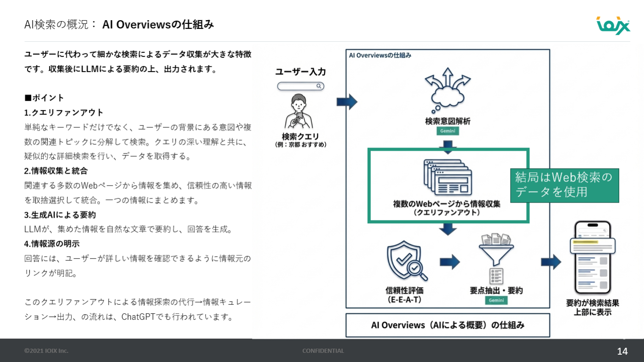Click the page number 14
Image resolution: width=644 pixels, height=362 pixels.
622,351
